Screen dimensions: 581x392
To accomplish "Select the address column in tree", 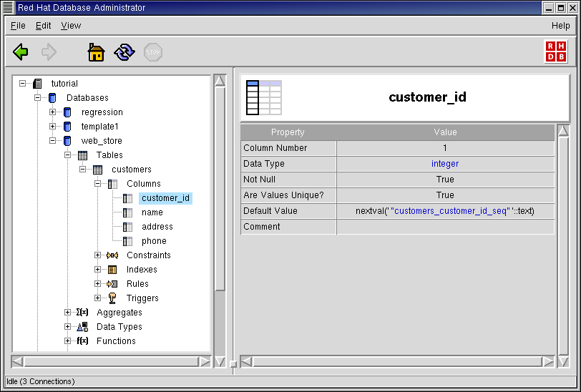I will coord(157,227).
